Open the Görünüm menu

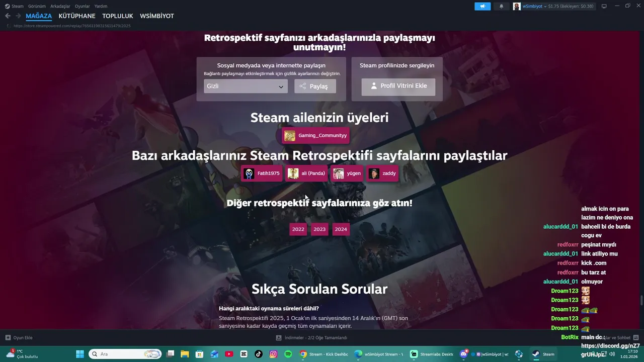click(37, 6)
